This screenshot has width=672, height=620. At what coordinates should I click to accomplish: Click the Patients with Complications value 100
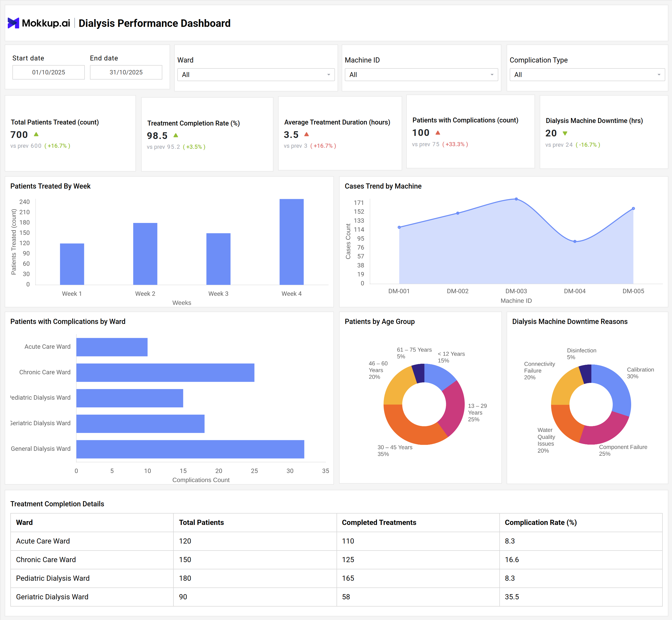click(421, 133)
